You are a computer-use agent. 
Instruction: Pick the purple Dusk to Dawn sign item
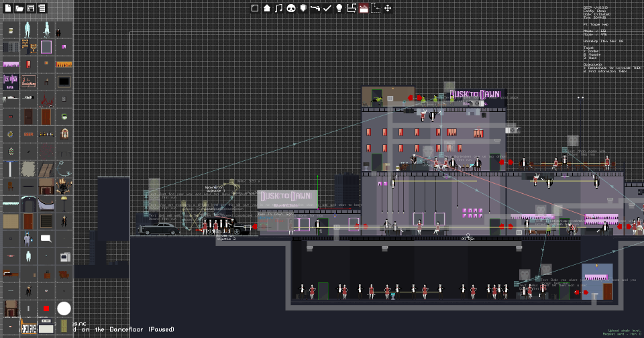[x=11, y=81]
